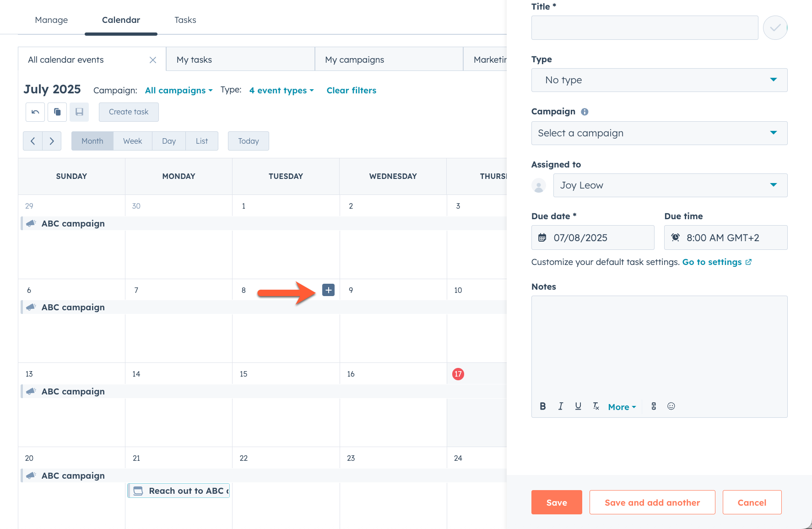This screenshot has height=529, width=812.
Task: Insert a link using the link icon in Notes
Action: tap(653, 406)
